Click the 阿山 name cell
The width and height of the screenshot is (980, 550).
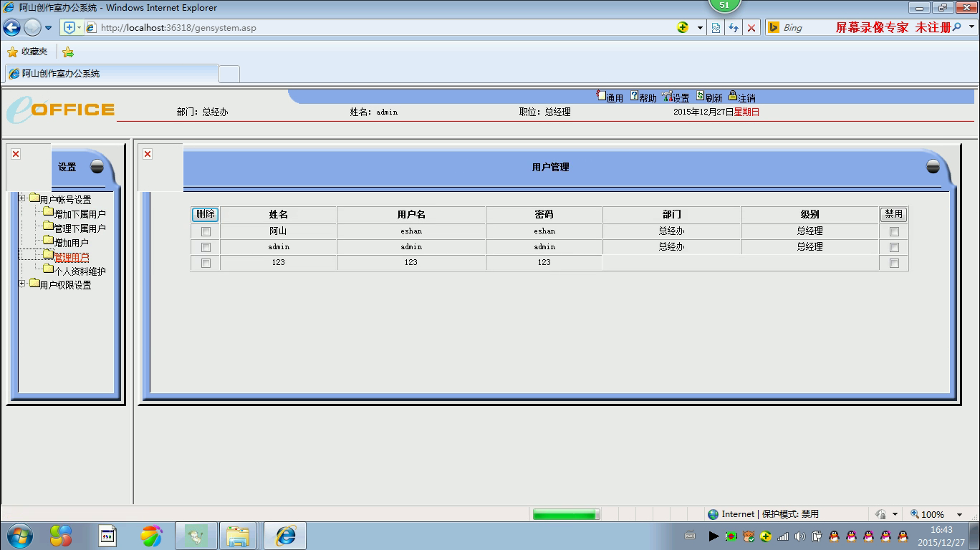point(278,231)
